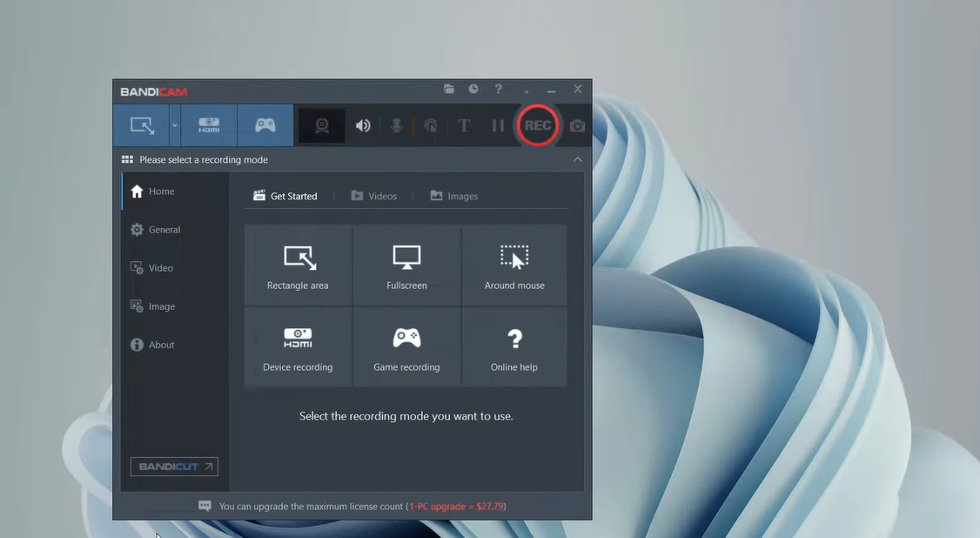Open the Bandicut link button
The image size is (980, 538).
(x=174, y=466)
